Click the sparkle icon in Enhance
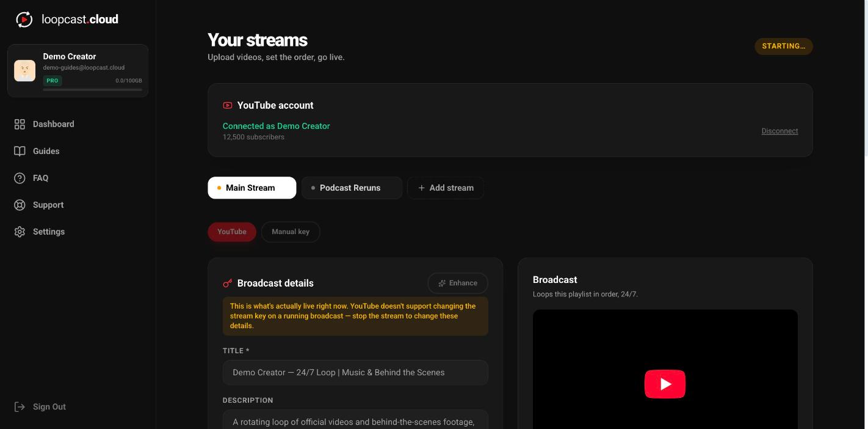This screenshot has height=429, width=868. click(442, 283)
